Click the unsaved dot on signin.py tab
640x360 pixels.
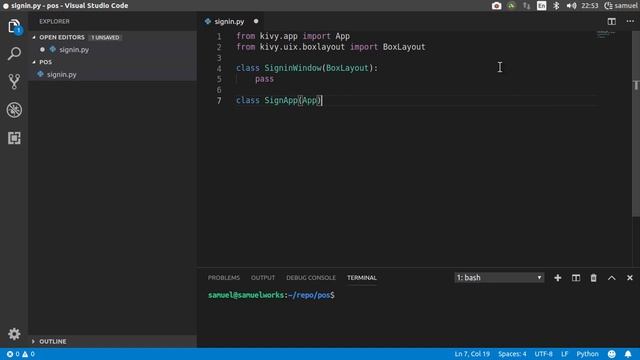(256, 21)
